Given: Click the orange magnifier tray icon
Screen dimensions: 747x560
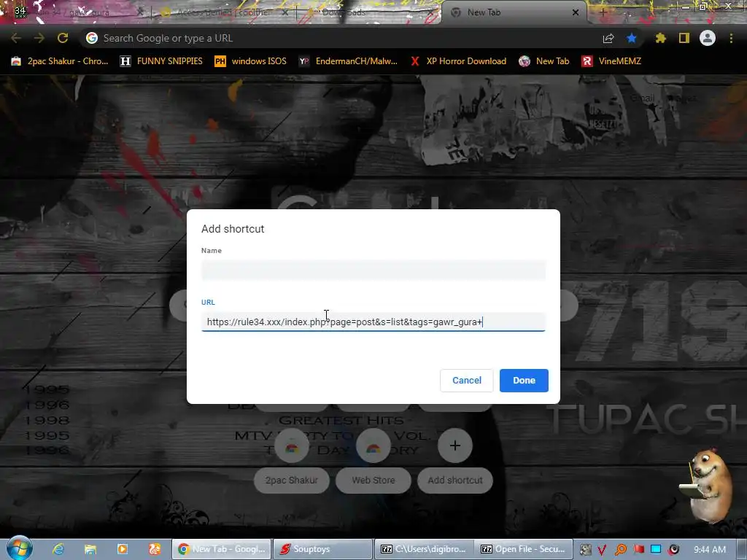Looking at the screenshot, I should coord(620,550).
